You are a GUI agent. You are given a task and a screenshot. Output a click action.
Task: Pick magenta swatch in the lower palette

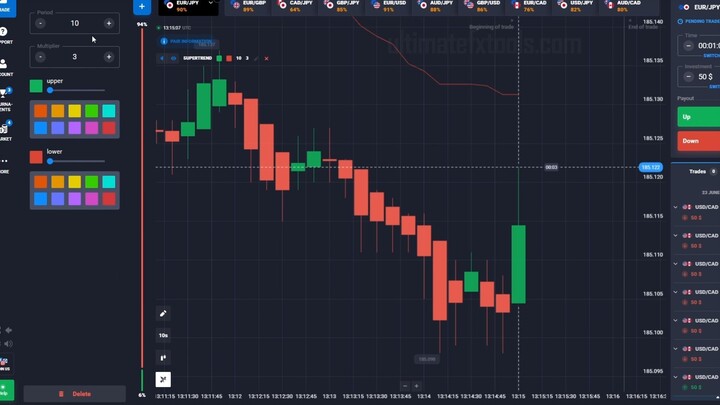click(91, 199)
